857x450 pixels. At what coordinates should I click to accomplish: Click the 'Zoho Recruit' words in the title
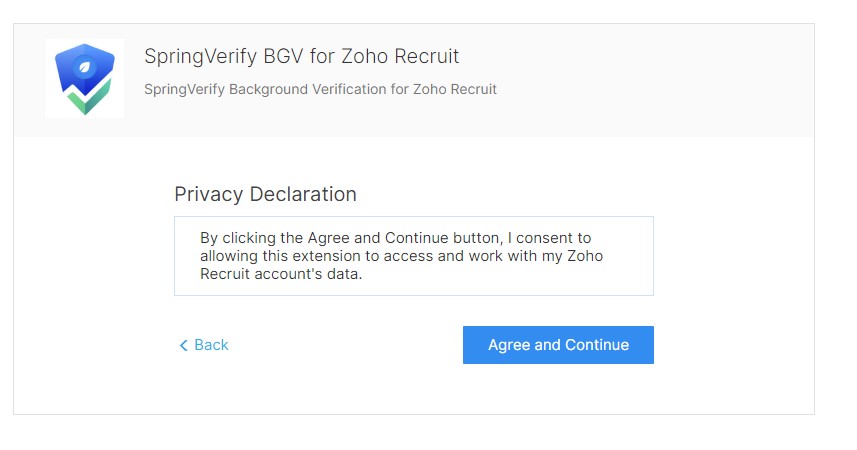click(401, 56)
